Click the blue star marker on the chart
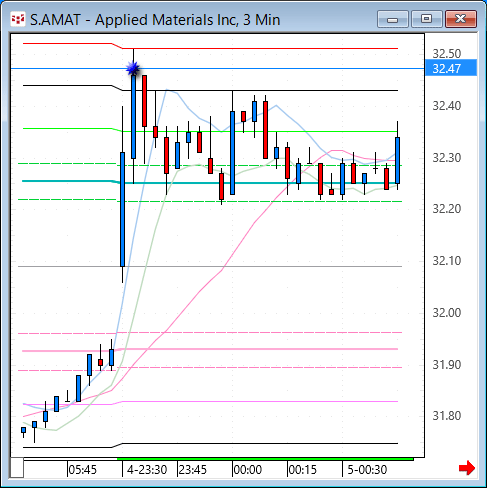The image size is (487, 488). (x=133, y=69)
